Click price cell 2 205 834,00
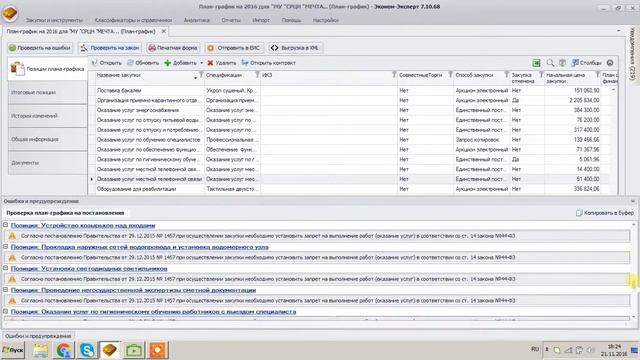The width and height of the screenshot is (640, 360). click(573, 100)
